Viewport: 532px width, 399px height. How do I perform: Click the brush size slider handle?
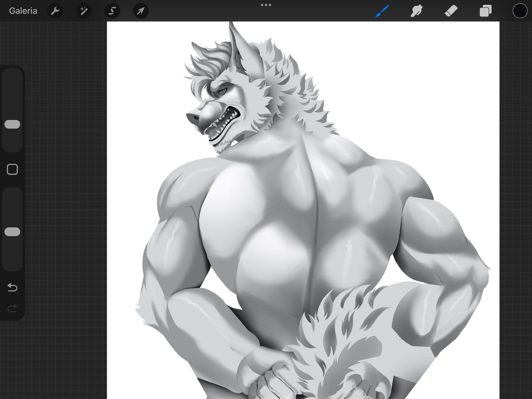pos(12,124)
